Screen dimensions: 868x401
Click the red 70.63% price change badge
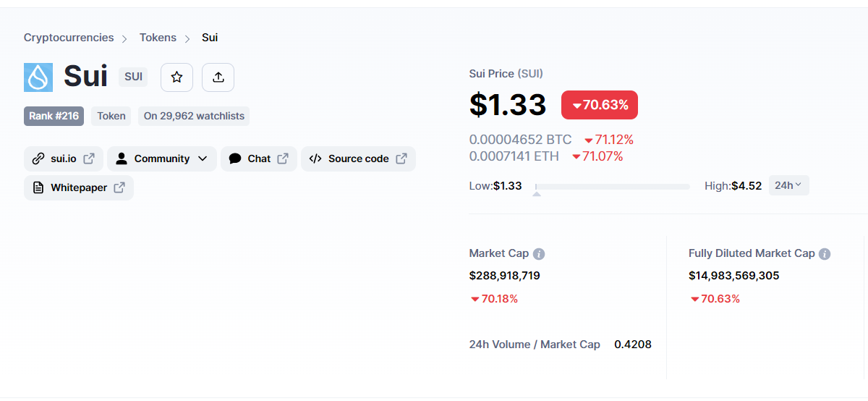click(600, 105)
